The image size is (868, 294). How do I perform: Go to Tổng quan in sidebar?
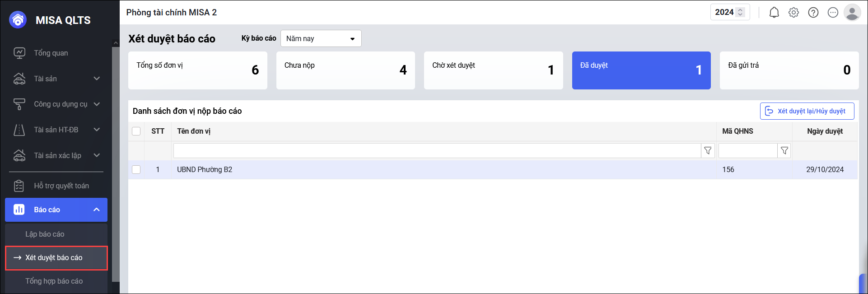[x=51, y=53]
